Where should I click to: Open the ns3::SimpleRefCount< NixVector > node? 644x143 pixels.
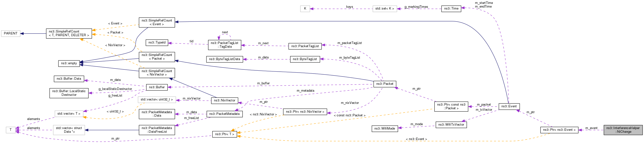(x=157, y=73)
